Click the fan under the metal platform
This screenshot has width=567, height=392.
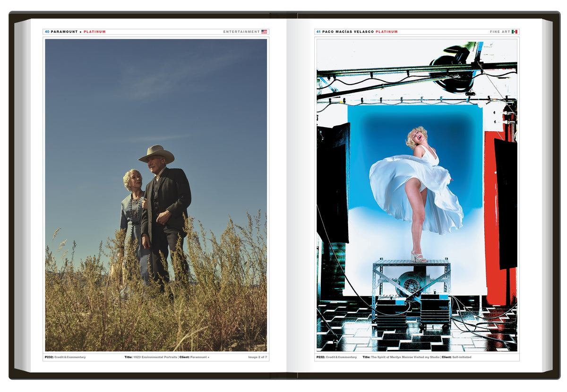click(408, 283)
